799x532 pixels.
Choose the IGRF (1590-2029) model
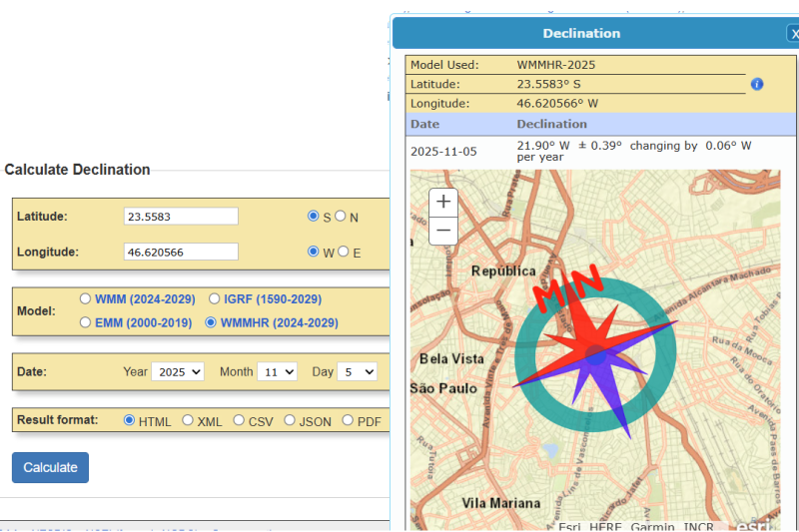[x=215, y=298]
